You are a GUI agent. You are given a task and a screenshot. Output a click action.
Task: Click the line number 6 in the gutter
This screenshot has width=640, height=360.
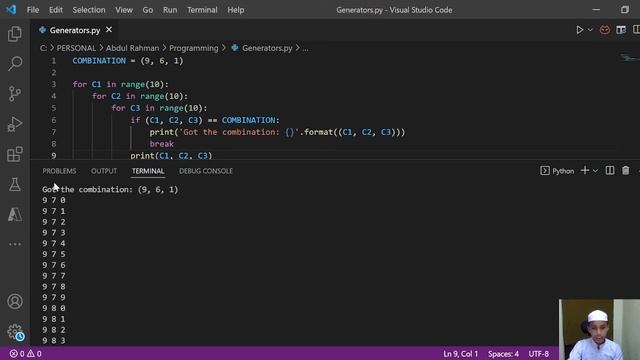[53, 120]
